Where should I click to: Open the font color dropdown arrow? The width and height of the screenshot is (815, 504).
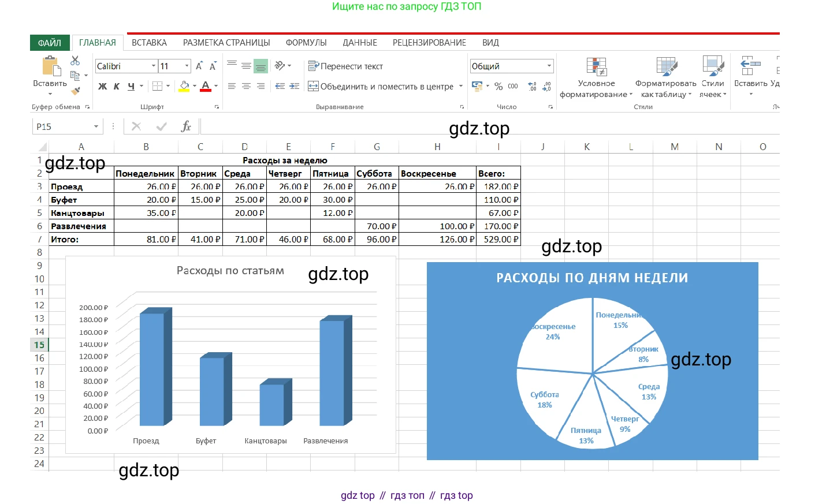coord(216,86)
